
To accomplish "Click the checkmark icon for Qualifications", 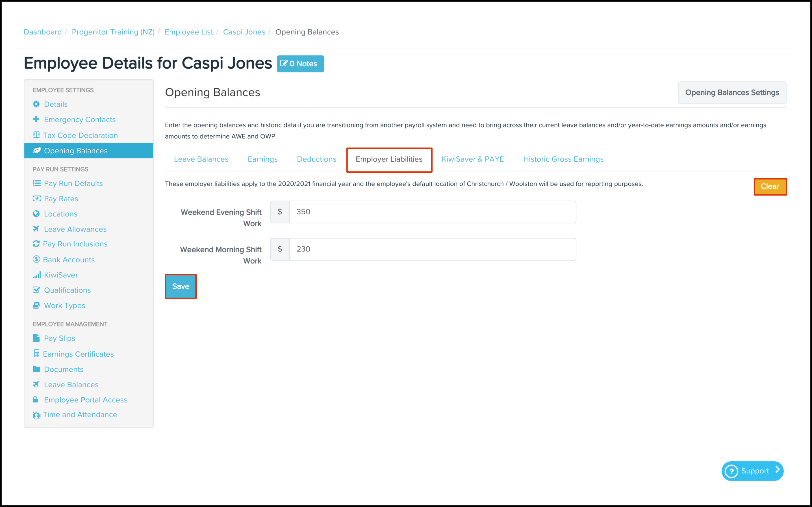I will coord(36,290).
